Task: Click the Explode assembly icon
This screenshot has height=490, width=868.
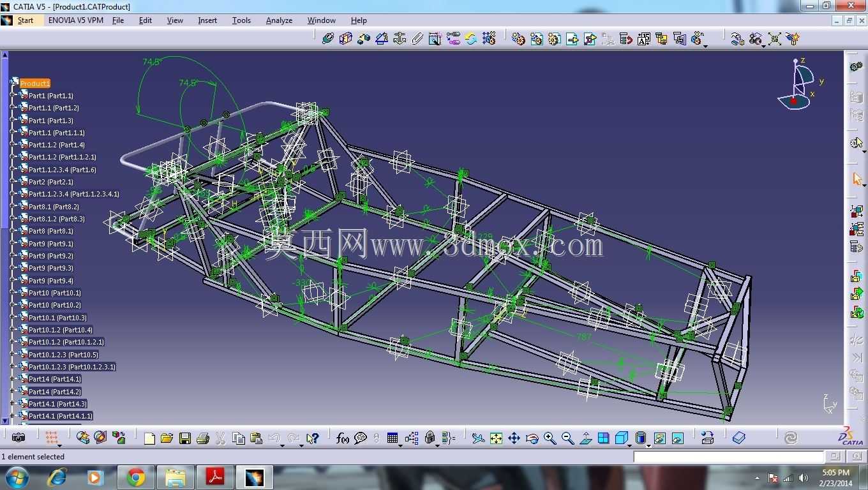Action: click(774, 39)
